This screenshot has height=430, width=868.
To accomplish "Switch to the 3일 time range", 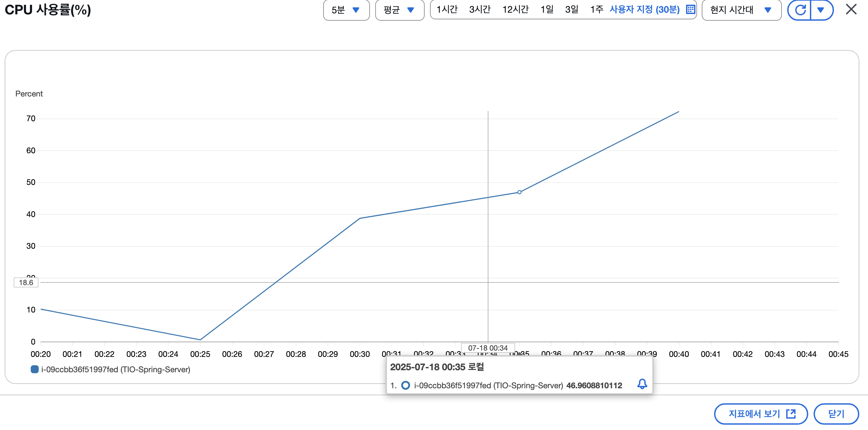I will 572,9.
